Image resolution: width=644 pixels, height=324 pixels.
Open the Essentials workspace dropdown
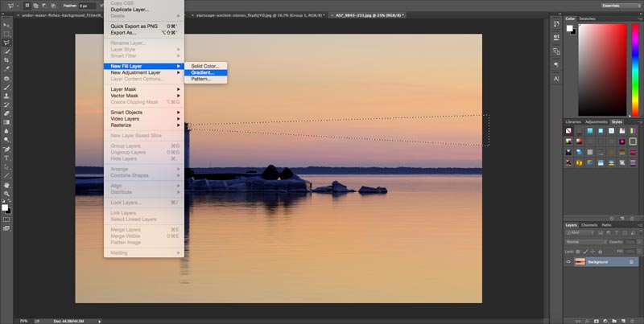coord(620,6)
